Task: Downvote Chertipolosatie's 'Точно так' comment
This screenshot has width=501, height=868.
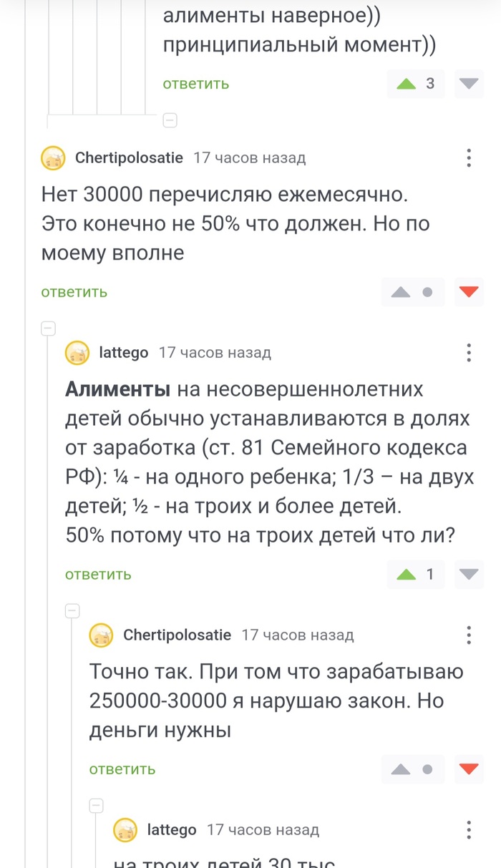Action: pyautogui.click(x=470, y=769)
